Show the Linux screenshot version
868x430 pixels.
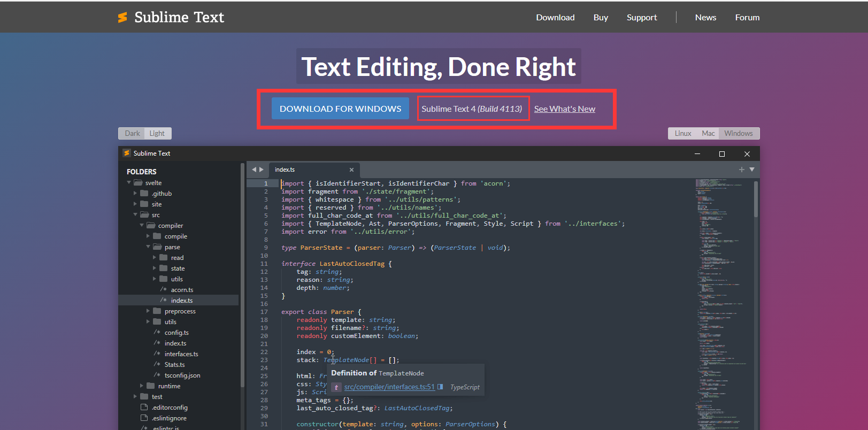tap(682, 133)
